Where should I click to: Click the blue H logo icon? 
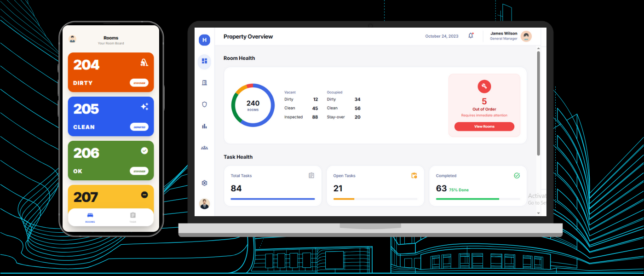(204, 40)
